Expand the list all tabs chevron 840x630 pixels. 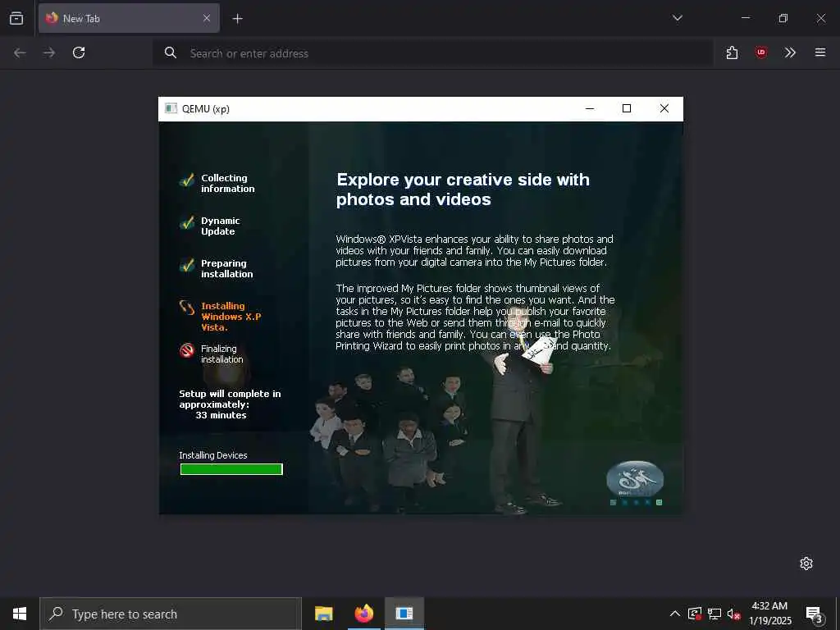[x=677, y=18]
